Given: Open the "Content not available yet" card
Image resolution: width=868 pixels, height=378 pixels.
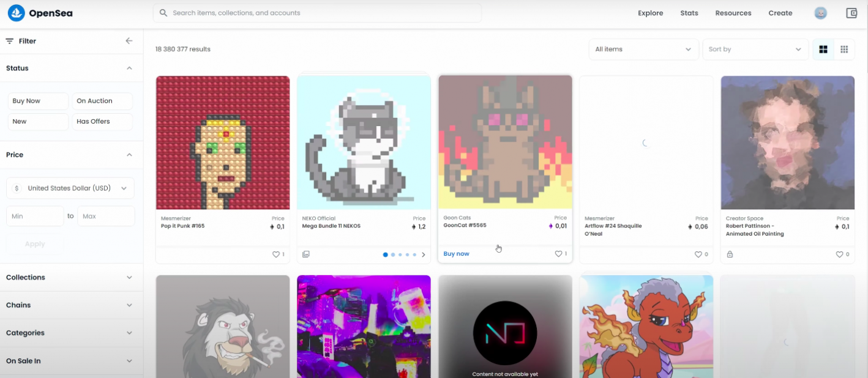Looking at the screenshot, I should click(505, 327).
